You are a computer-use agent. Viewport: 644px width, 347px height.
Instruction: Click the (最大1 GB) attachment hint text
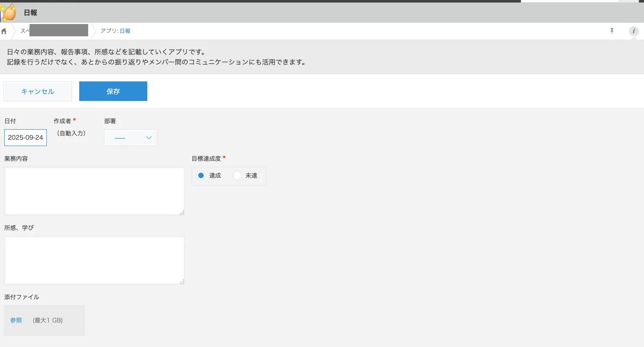(48, 320)
